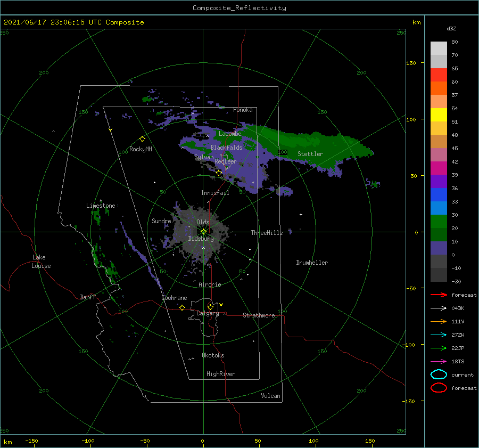Screen dimensions: 479x448
Task: Click the Banff label
Action: pyautogui.click(x=88, y=297)
